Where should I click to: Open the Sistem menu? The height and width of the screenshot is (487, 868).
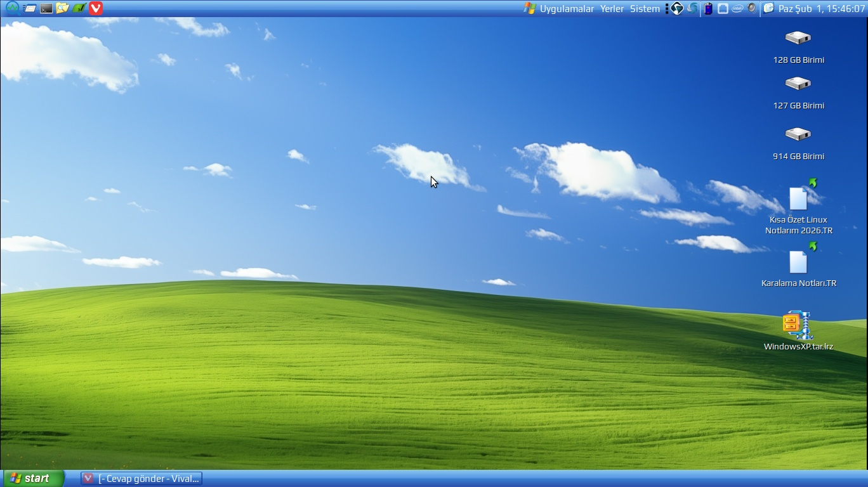[645, 9]
